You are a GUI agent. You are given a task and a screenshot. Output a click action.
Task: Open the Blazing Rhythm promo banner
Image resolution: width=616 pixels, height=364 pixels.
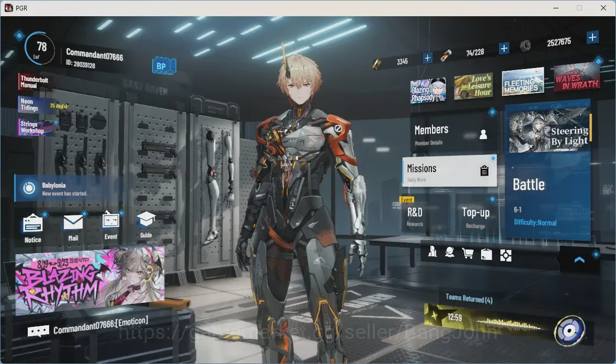pyautogui.click(x=90, y=280)
